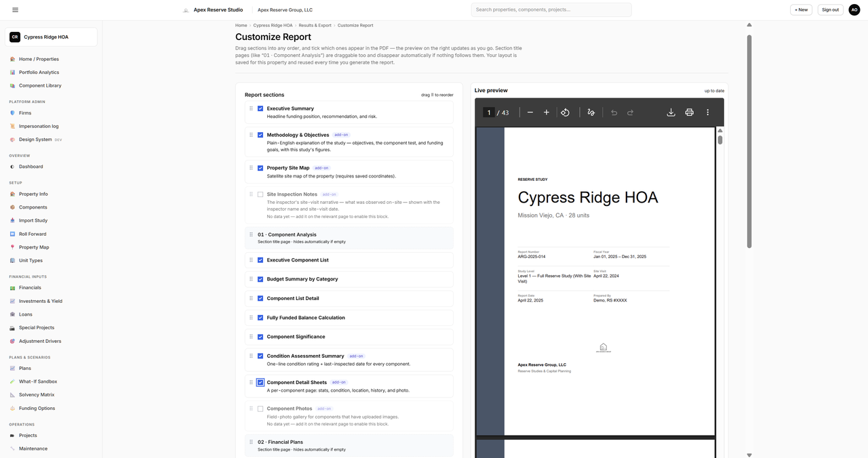
Task: Click the page scroll-down arrow
Action: 749,455
